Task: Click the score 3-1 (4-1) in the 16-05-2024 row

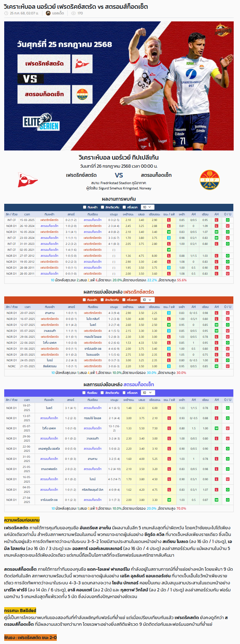Action: point(71,232)
